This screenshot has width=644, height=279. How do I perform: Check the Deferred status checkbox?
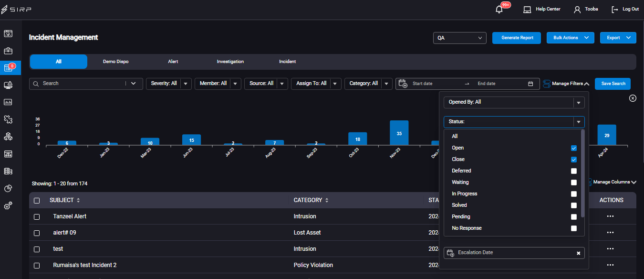click(x=574, y=171)
